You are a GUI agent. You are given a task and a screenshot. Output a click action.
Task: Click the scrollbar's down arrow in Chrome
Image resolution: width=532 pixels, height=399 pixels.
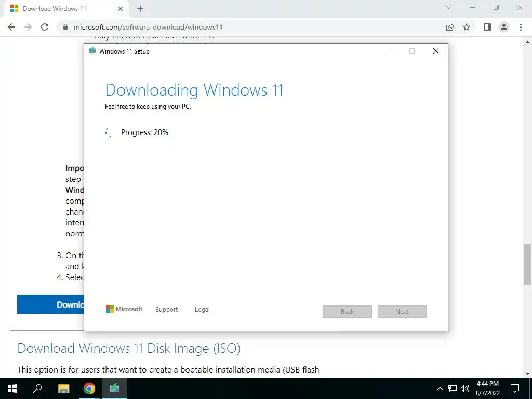click(528, 374)
